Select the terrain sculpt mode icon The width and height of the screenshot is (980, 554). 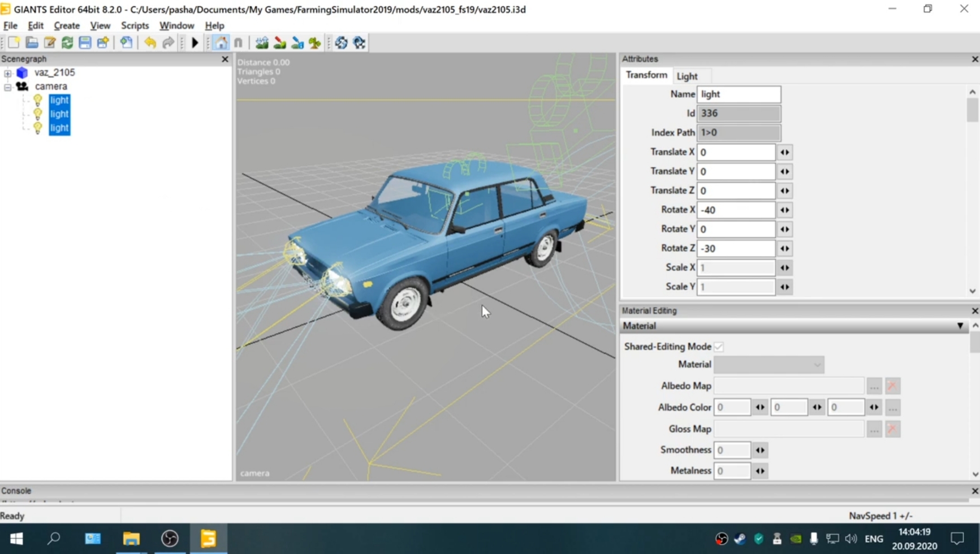pos(262,43)
